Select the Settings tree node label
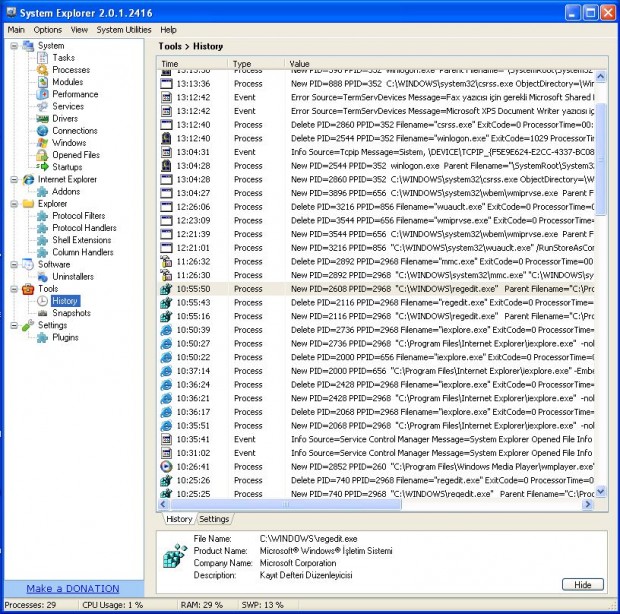The height and width of the screenshot is (614, 620). point(52,325)
